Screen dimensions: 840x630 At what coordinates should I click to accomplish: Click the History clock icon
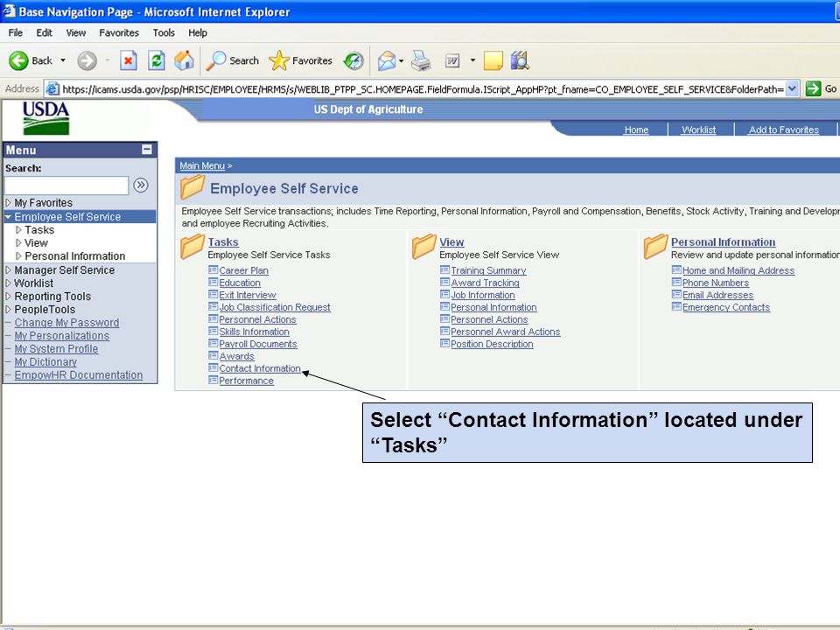pyautogui.click(x=353, y=60)
